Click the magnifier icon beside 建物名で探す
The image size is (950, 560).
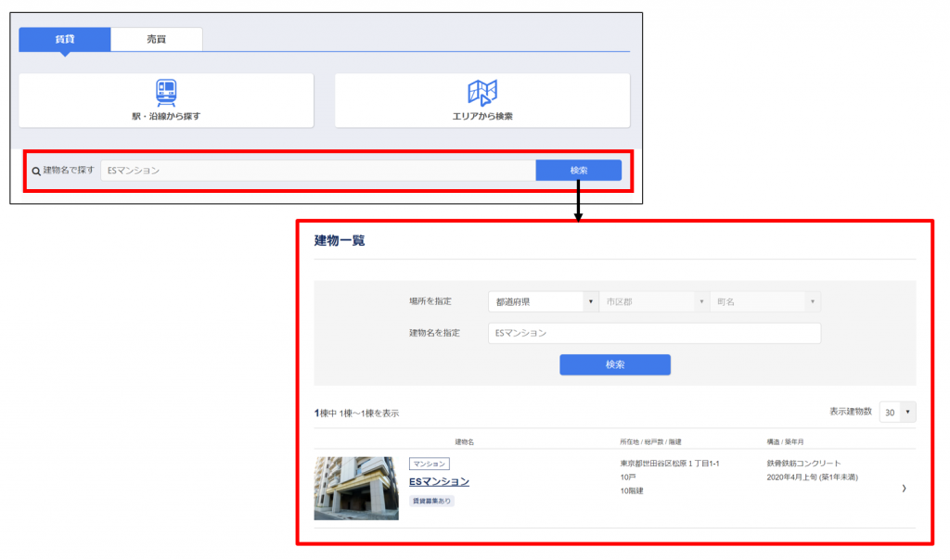pyautogui.click(x=36, y=172)
